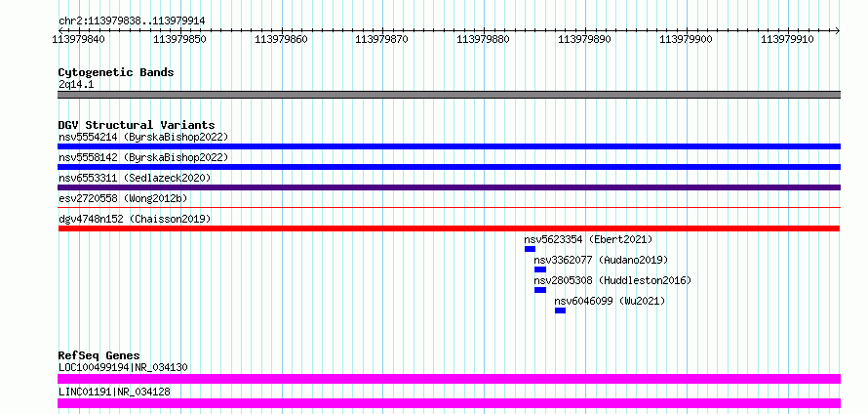The height and width of the screenshot is (414, 868).
Task: Select the small blue nsv2805308 feature block
Action: [x=540, y=290]
